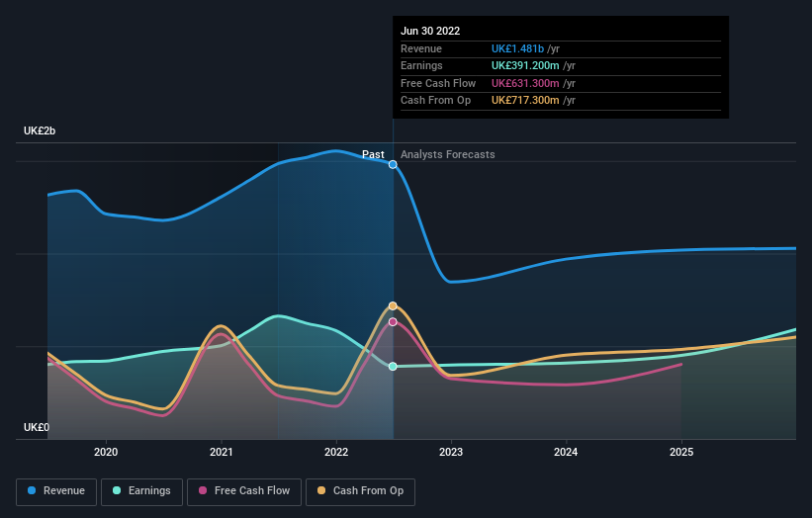The image size is (812, 518).
Task: Click the UK£717.300m cash from op value
Action: (525, 101)
